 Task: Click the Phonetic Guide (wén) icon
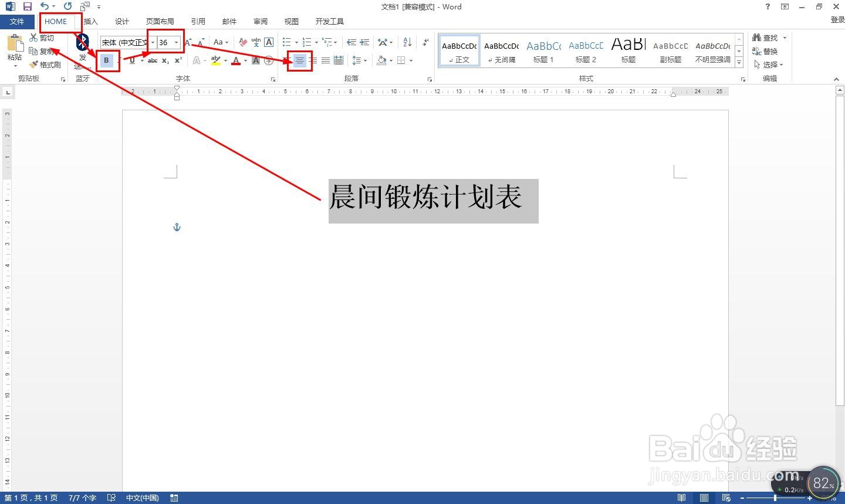(256, 42)
